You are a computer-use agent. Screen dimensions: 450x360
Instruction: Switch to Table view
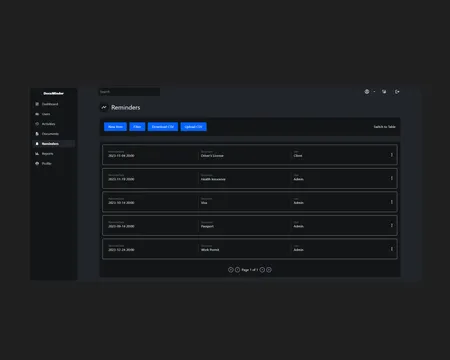pyautogui.click(x=384, y=127)
